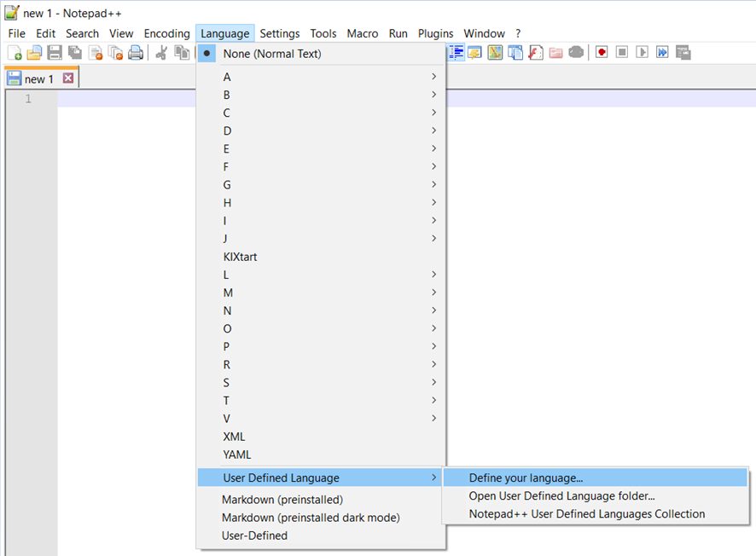Expand the I languages submenu
This screenshot has height=556, width=756.
pyautogui.click(x=321, y=221)
